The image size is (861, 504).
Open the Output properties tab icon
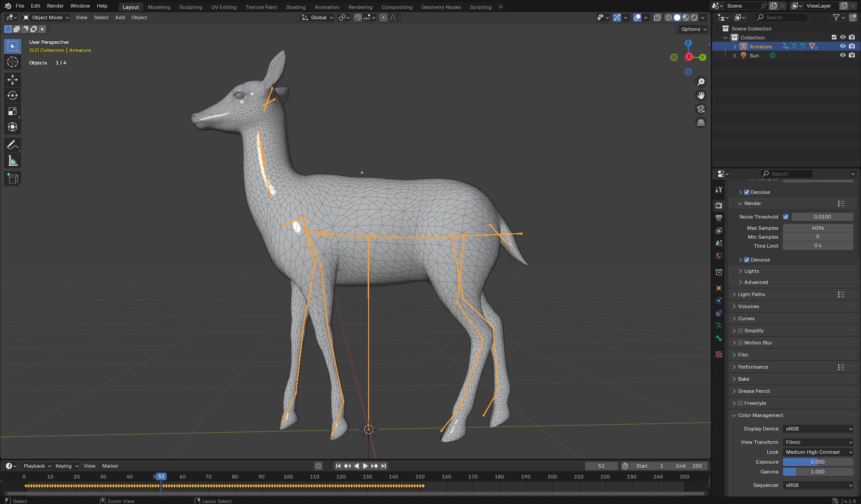[719, 218]
